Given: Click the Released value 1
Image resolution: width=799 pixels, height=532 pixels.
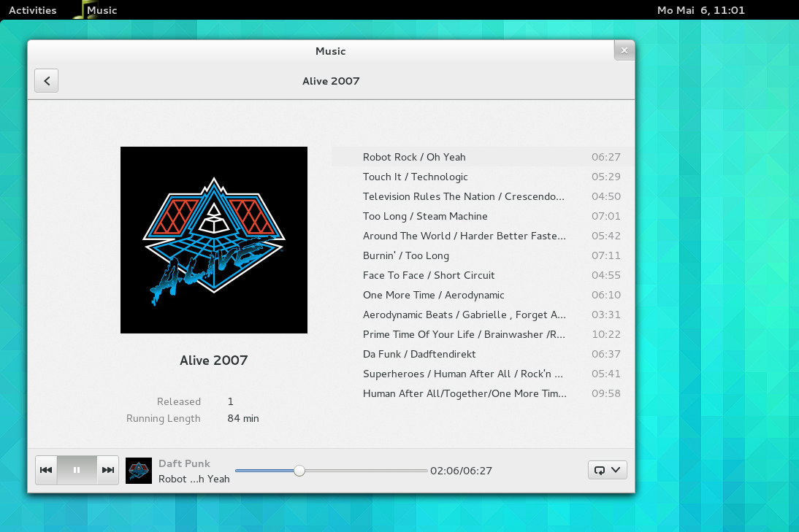Looking at the screenshot, I should pyautogui.click(x=230, y=401).
